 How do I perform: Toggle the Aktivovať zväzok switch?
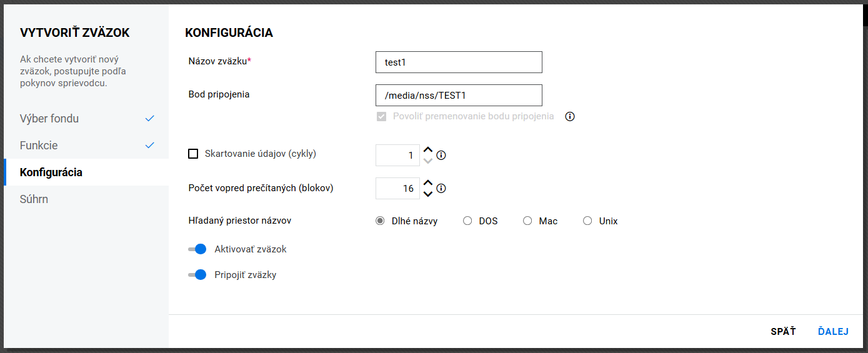click(197, 249)
